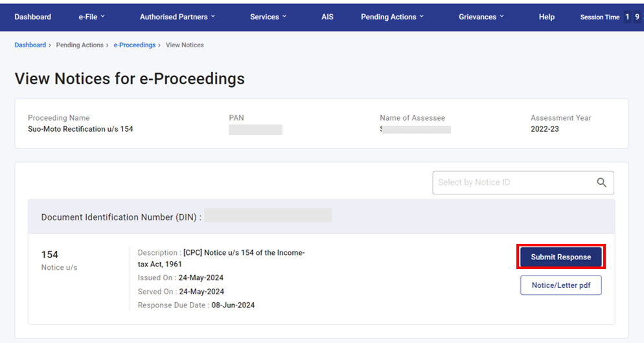644x343 pixels.
Task: Open the Dashboard menu in top navigation
Action: point(32,17)
